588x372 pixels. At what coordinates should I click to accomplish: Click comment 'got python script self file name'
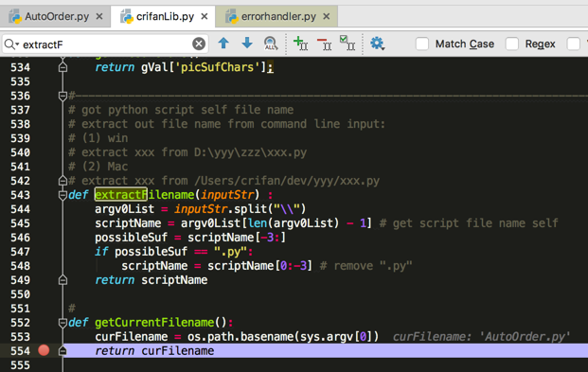181,110
